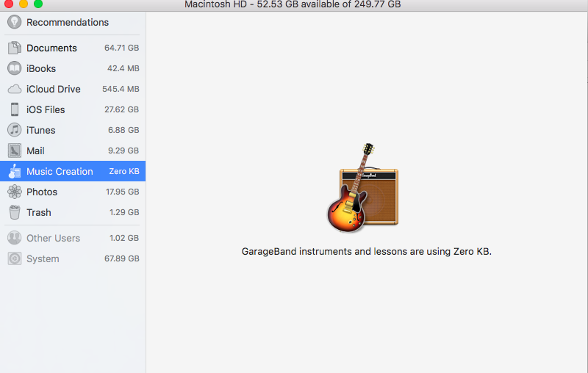Select the iBooks category label

point(41,68)
